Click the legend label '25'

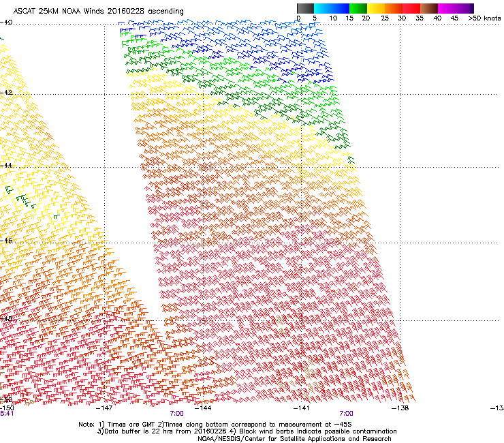coord(385,18)
